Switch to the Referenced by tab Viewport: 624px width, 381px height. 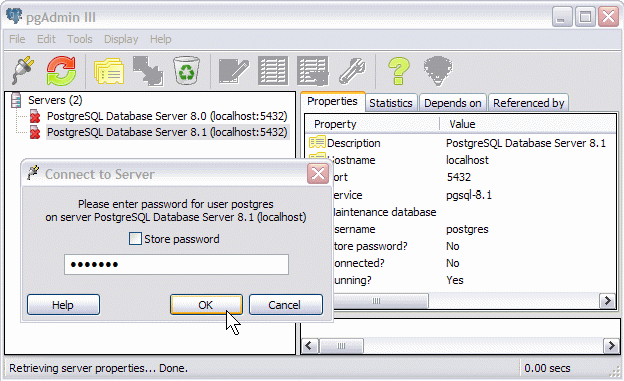528,103
